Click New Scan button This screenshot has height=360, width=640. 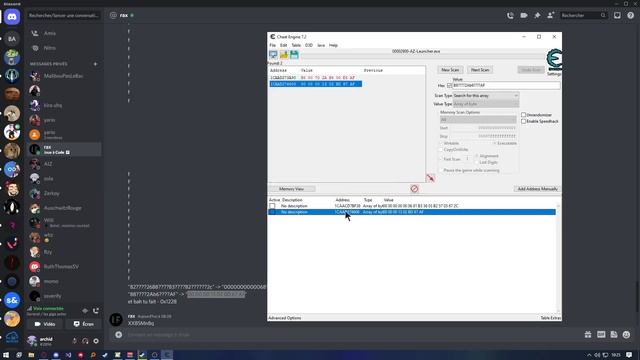(450, 70)
